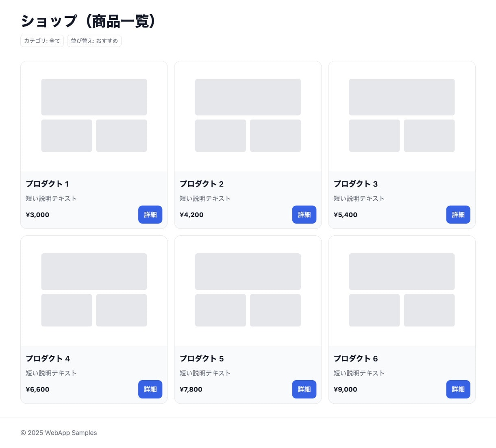Click the プロダクト 2 title
Viewport: 496px width, 448px height.
coord(202,184)
